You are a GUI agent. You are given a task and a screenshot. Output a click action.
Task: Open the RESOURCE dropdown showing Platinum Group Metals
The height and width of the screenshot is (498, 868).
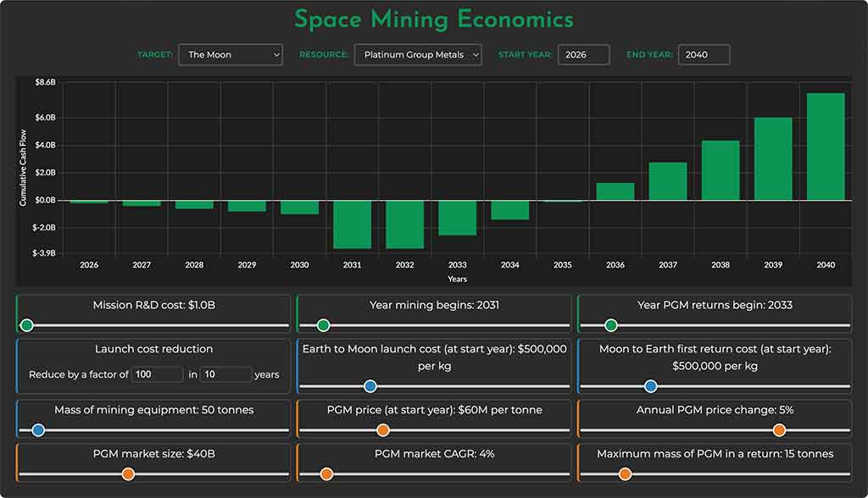(x=417, y=54)
